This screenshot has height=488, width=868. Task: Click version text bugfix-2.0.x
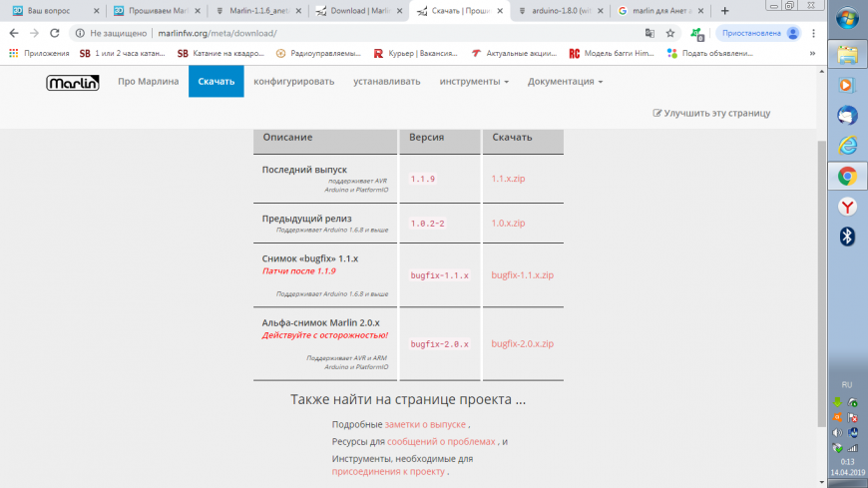point(440,344)
